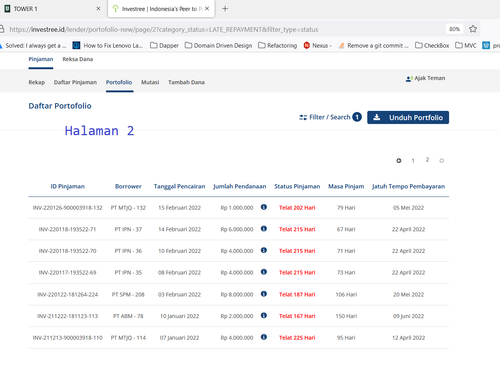Screen dimensions: 500x378
Task: Sort by ID Pinjaman column header
Action: pyautogui.click(x=68, y=186)
